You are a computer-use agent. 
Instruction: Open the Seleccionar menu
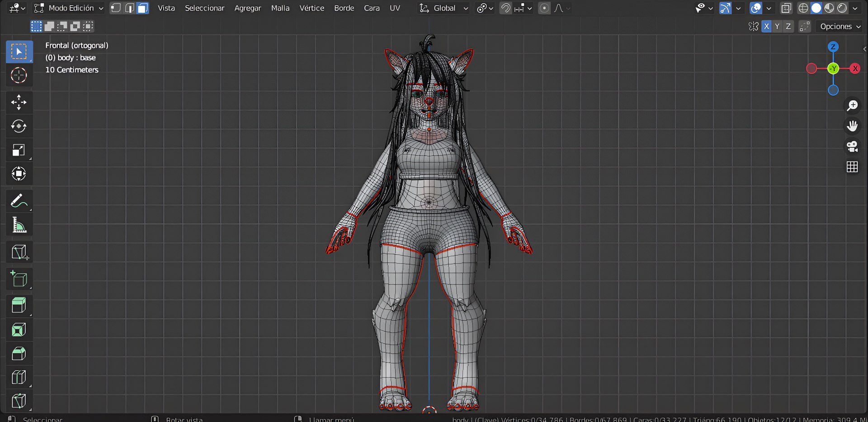tap(204, 8)
